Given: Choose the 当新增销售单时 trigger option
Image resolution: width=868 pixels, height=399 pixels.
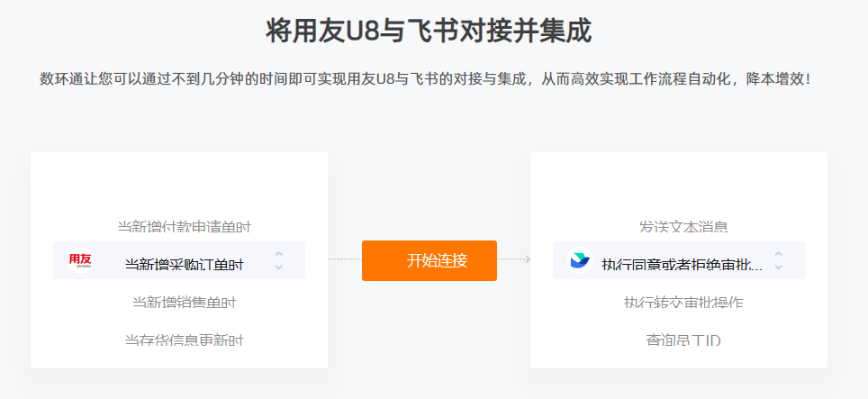Looking at the screenshot, I should click(x=184, y=302).
